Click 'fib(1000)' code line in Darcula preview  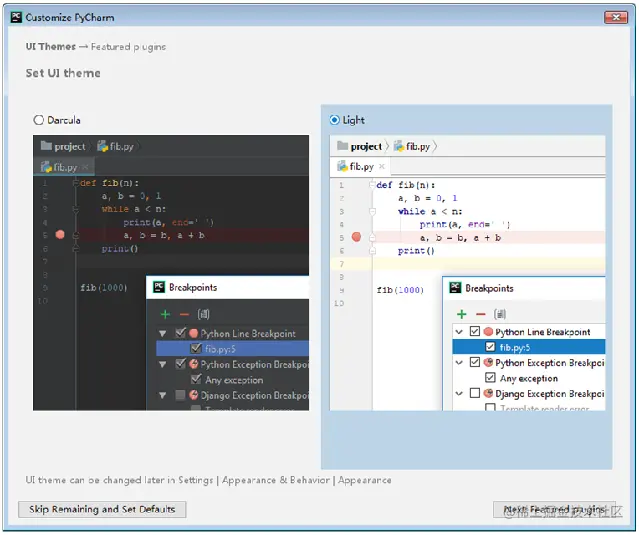(x=104, y=288)
